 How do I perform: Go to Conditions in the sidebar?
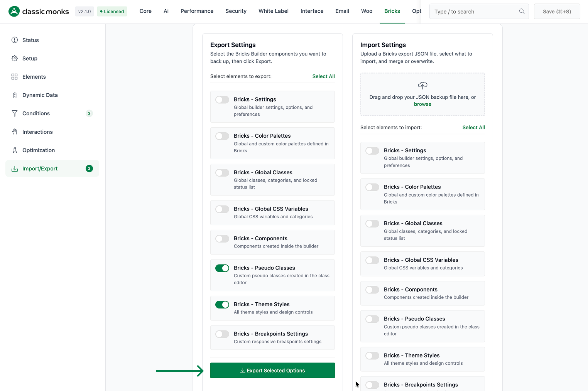pyautogui.click(x=52, y=113)
